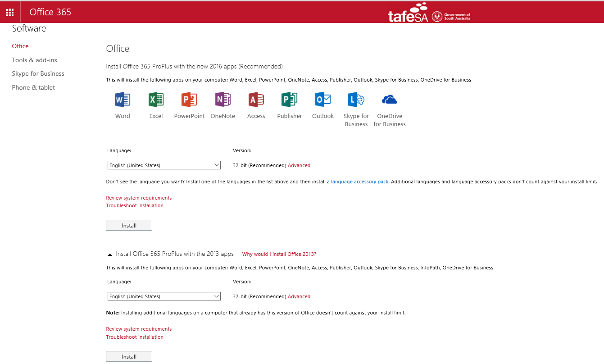Image resolution: width=604 pixels, height=364 pixels.
Task: Click the OneDrive for Business cloud icon
Action: pyautogui.click(x=390, y=99)
